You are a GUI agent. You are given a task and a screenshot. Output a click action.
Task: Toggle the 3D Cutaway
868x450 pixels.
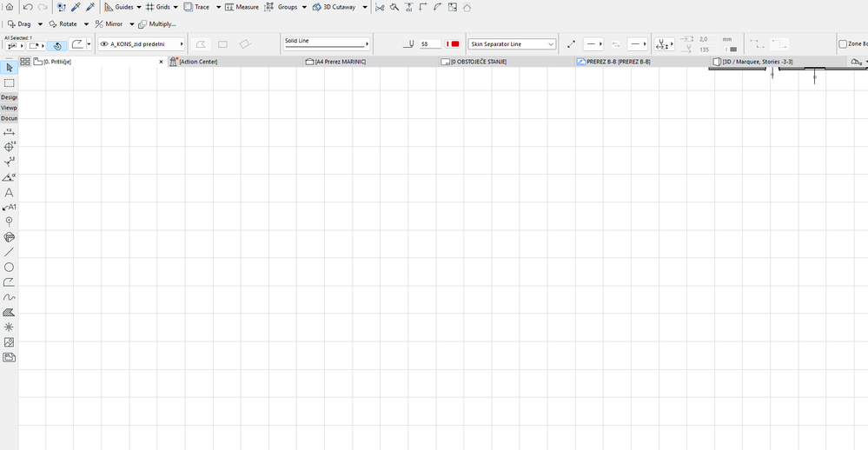click(x=334, y=7)
